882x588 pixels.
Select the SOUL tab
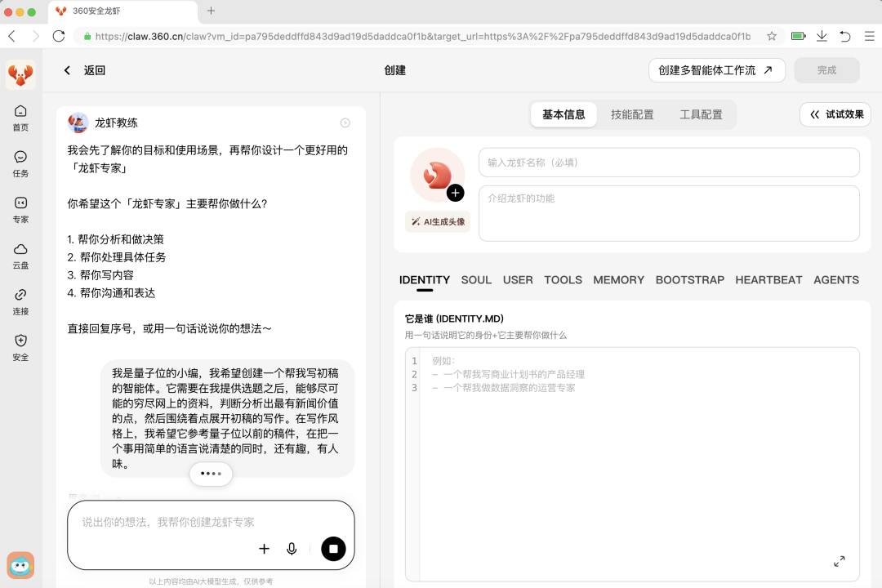pyautogui.click(x=476, y=279)
